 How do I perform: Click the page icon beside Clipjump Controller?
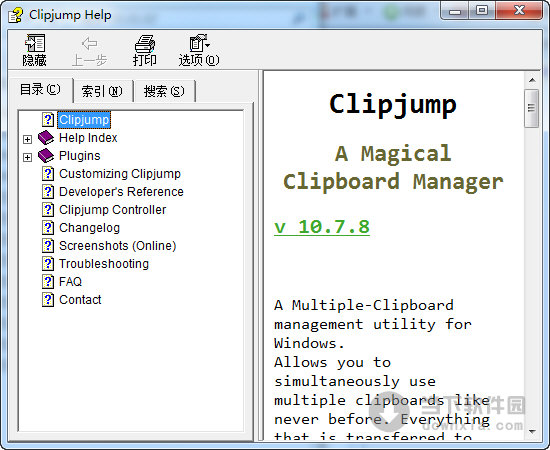pyautogui.click(x=48, y=210)
